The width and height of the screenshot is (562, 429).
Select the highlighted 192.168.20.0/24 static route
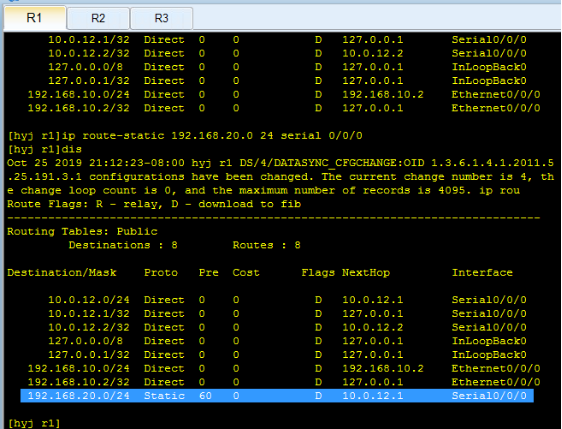point(277,396)
